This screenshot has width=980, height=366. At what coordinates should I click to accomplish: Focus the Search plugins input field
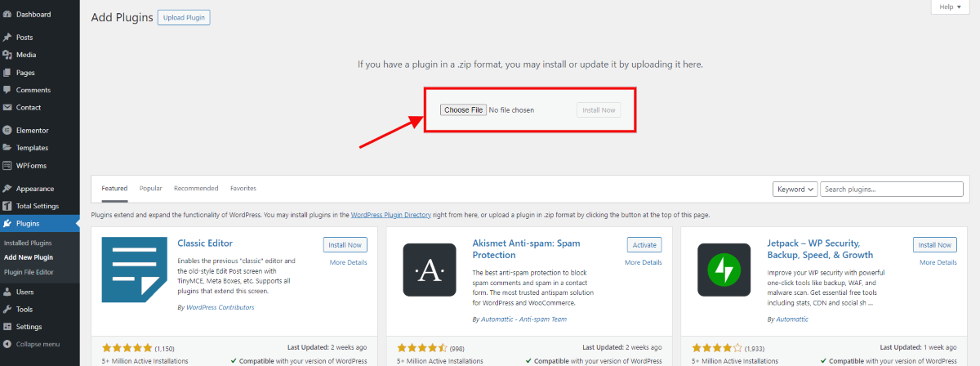point(893,190)
